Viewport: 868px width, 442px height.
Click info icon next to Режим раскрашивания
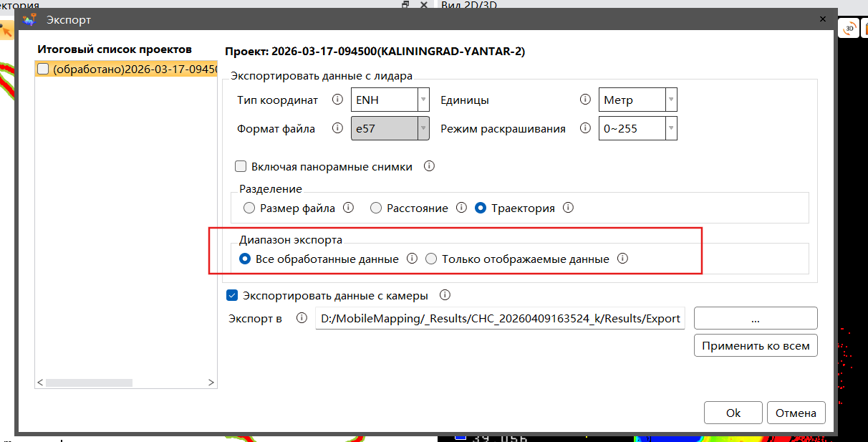point(584,129)
